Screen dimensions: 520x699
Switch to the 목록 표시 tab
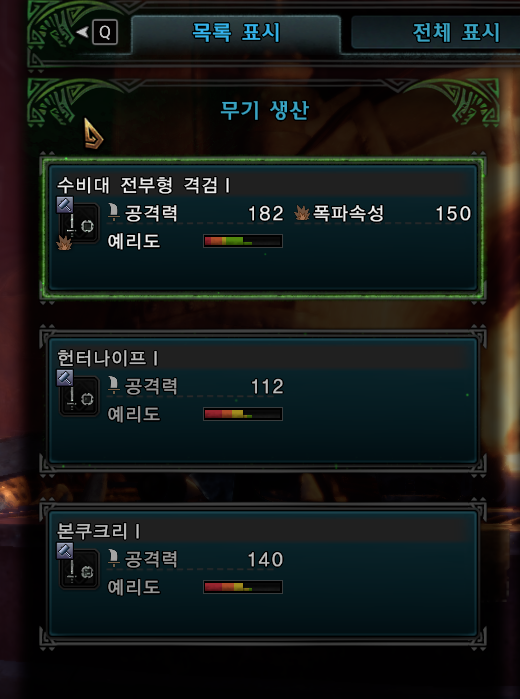click(236, 34)
